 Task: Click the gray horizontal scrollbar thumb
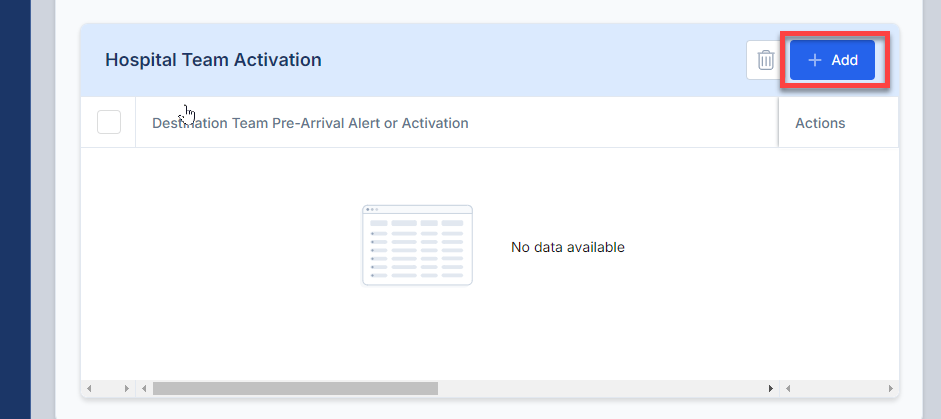pos(295,388)
